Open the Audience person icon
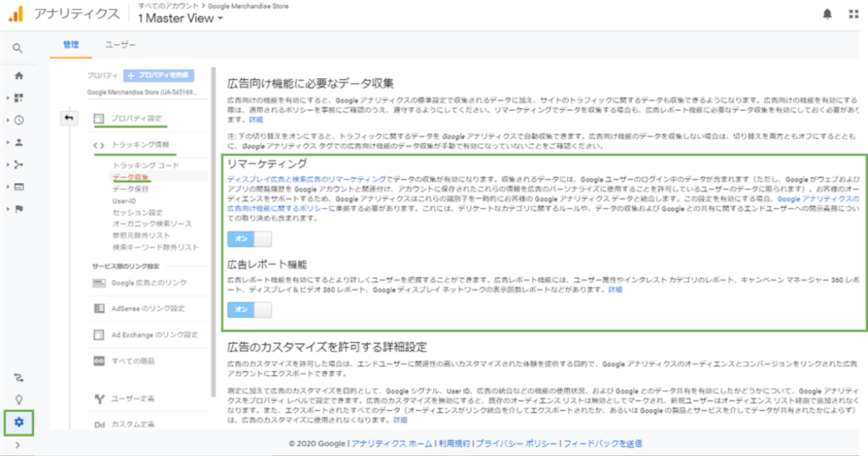The height and width of the screenshot is (456, 868). tap(19, 142)
